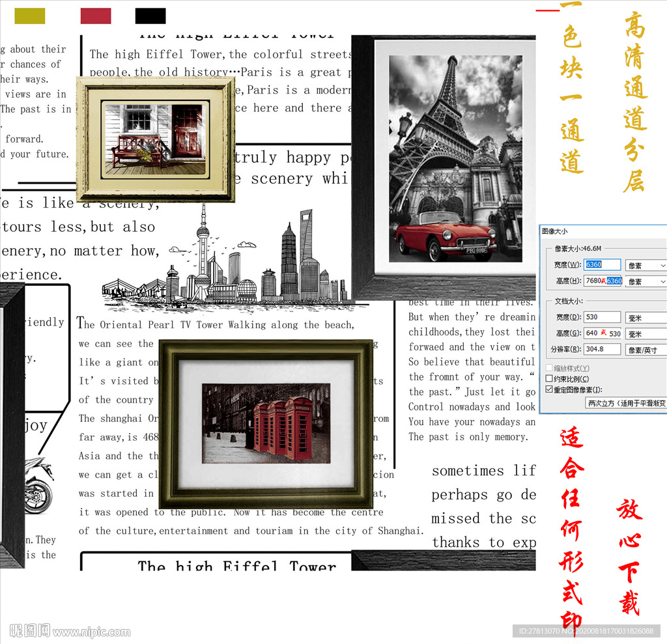Click the 宽度(D) document width field

602,317
